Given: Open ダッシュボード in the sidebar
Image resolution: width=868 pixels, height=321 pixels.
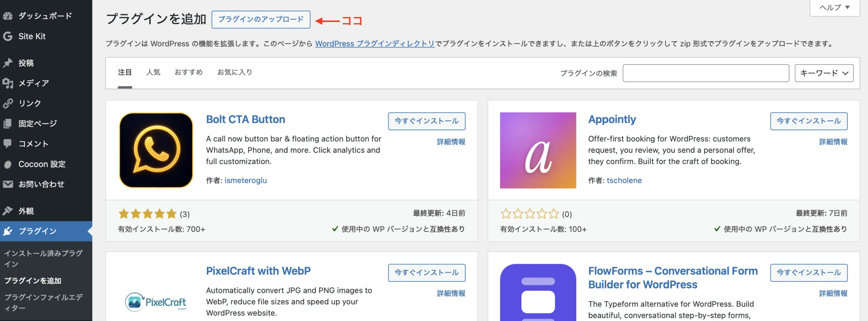Looking at the screenshot, I should [x=45, y=16].
